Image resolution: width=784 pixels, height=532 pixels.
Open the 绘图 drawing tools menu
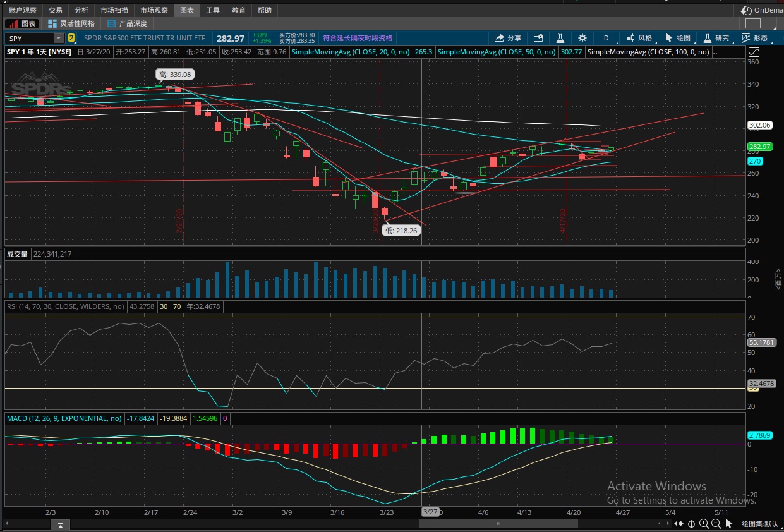pyautogui.click(x=677, y=38)
